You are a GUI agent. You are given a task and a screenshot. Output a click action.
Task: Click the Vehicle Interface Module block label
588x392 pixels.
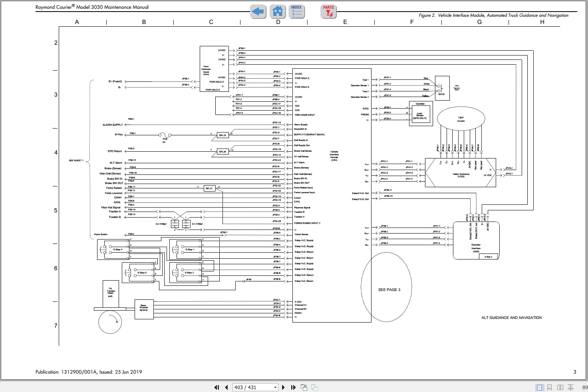(x=334, y=156)
